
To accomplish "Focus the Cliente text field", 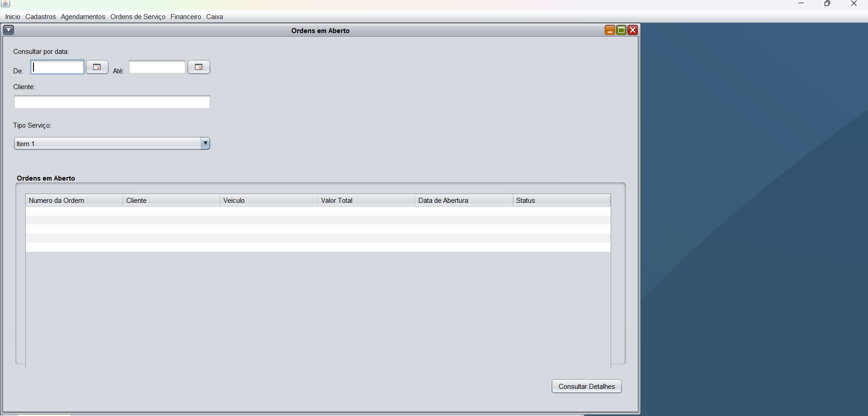I will tap(112, 102).
